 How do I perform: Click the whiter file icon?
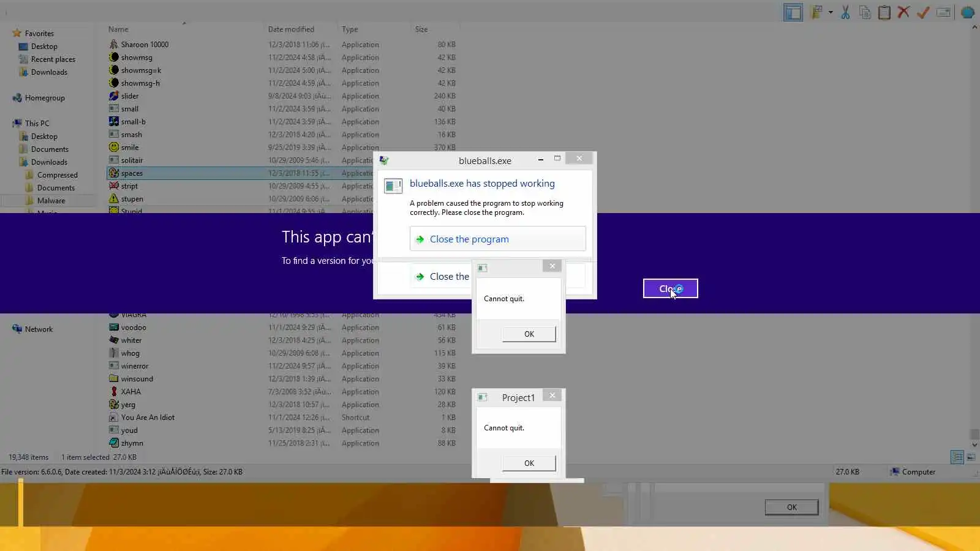[x=114, y=340]
